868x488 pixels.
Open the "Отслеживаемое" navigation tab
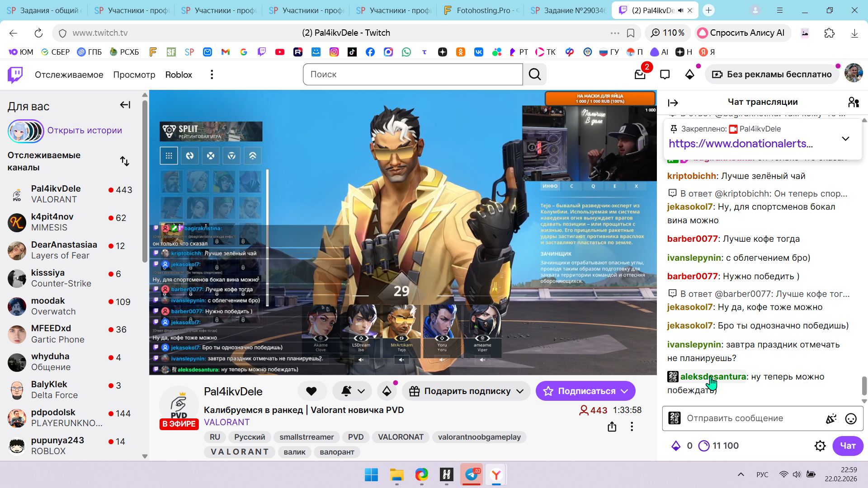(x=69, y=75)
